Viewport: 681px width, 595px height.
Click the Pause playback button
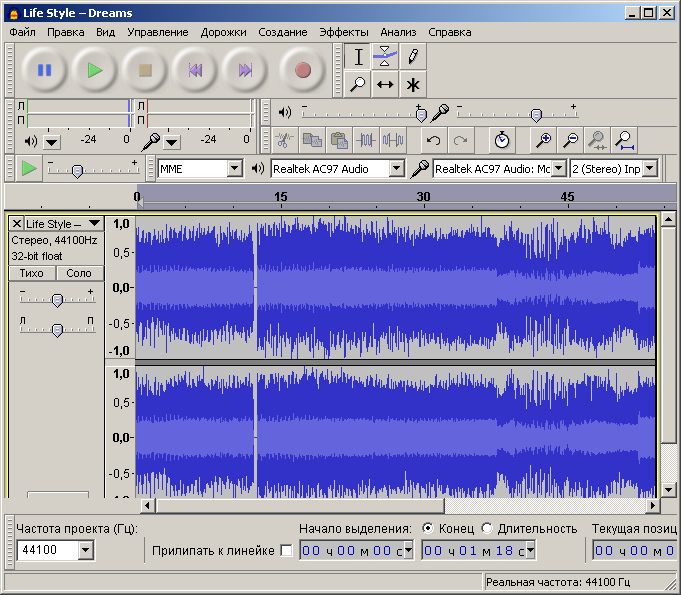(44, 70)
